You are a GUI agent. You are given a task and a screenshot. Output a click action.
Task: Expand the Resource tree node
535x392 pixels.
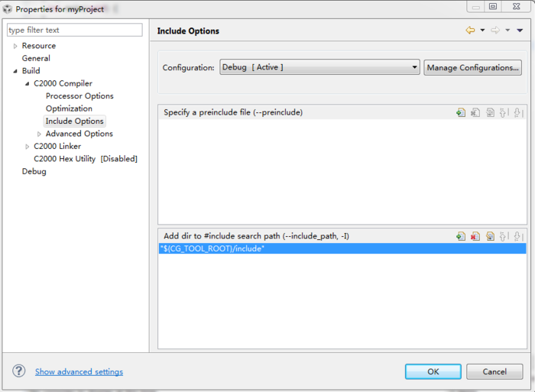(x=15, y=46)
